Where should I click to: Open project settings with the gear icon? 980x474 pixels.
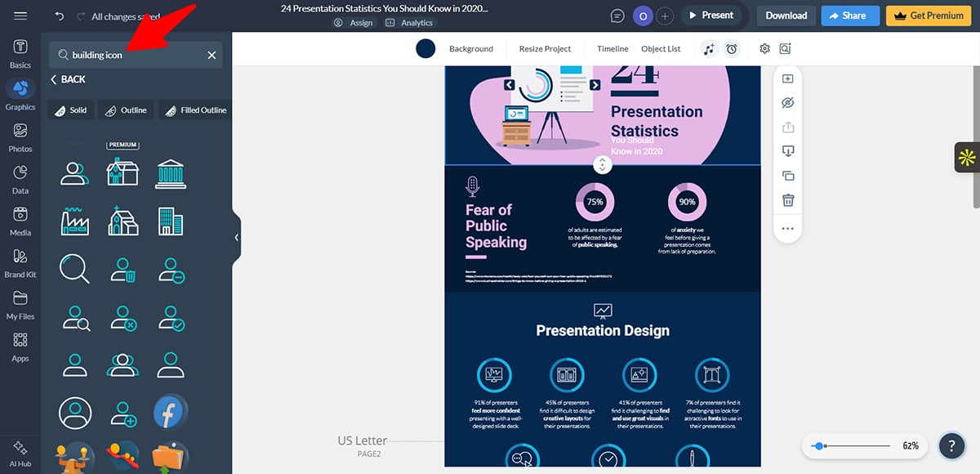[764, 48]
